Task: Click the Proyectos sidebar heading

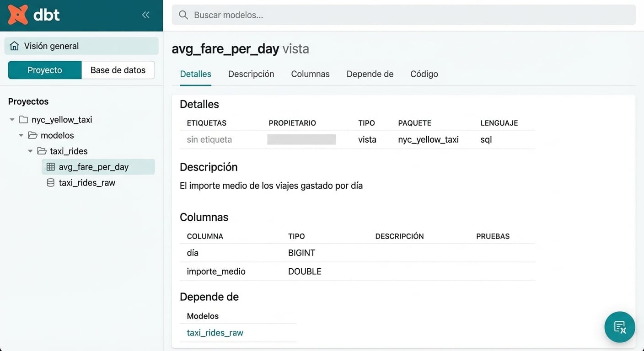Action: coord(28,101)
